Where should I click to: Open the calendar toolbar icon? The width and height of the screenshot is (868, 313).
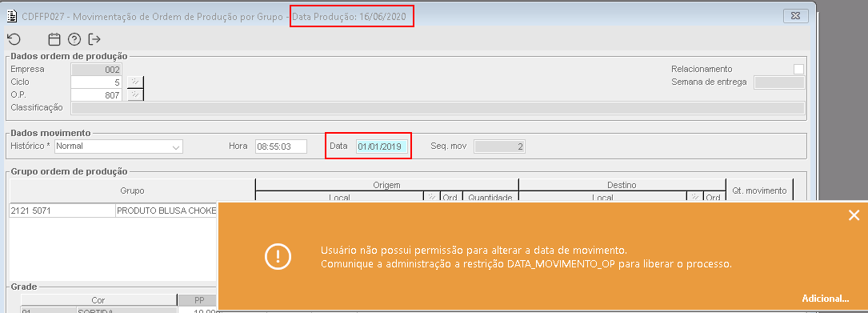point(54,39)
